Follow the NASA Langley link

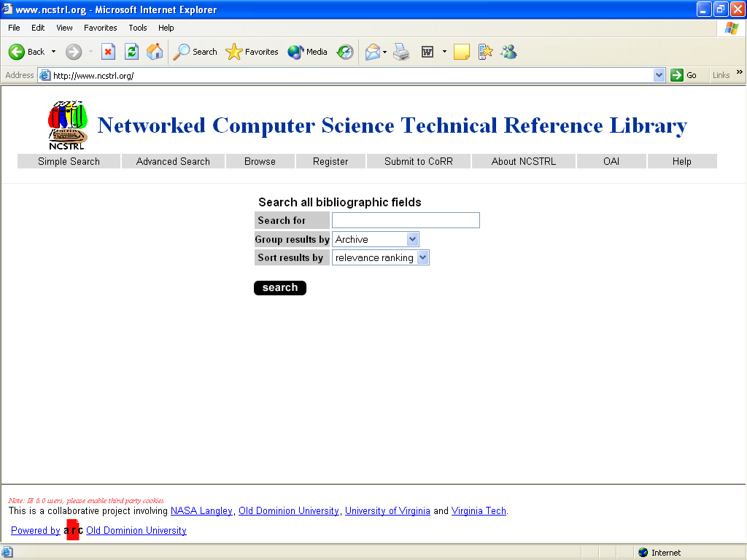[201, 510]
